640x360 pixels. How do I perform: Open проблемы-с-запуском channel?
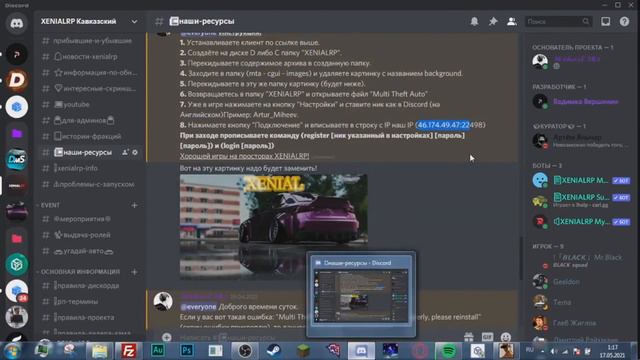click(x=90, y=184)
